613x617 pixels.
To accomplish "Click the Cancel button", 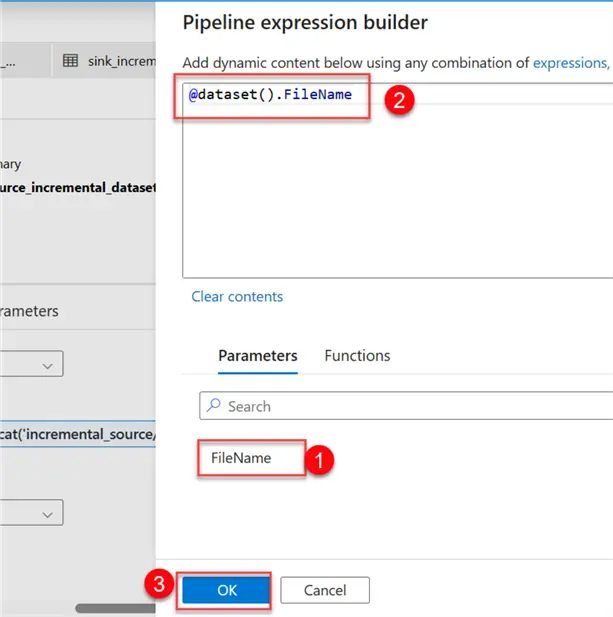I will (x=325, y=590).
